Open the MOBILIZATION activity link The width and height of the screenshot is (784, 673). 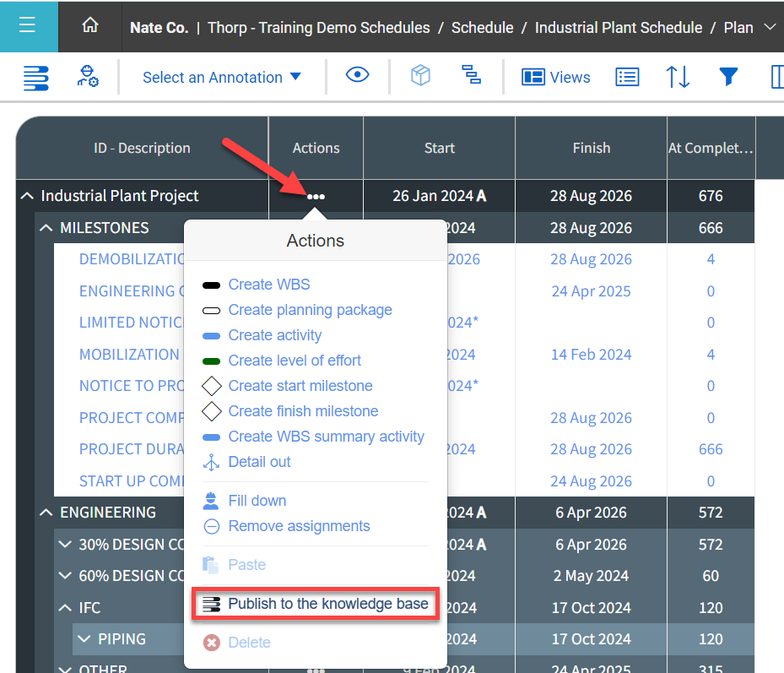pyautogui.click(x=129, y=354)
